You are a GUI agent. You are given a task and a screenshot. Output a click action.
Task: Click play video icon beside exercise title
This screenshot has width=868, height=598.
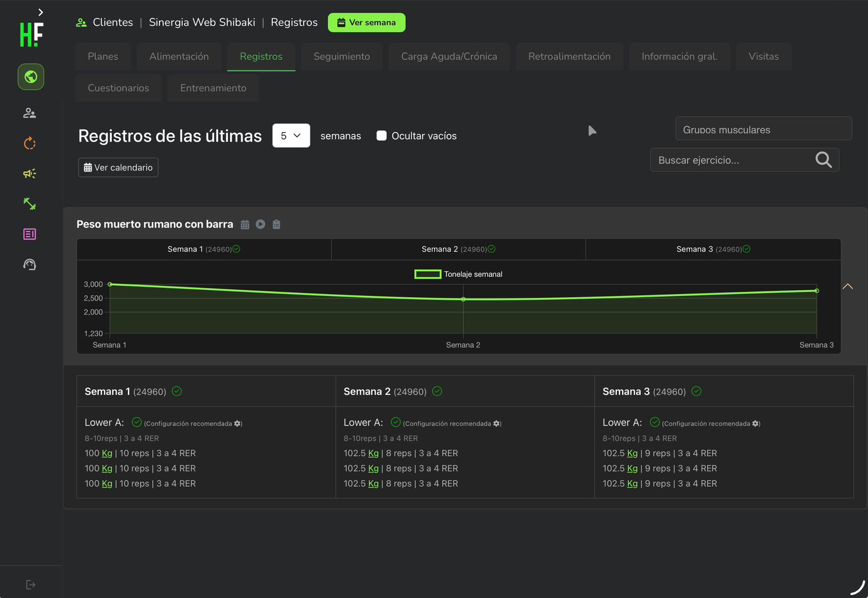click(x=260, y=224)
